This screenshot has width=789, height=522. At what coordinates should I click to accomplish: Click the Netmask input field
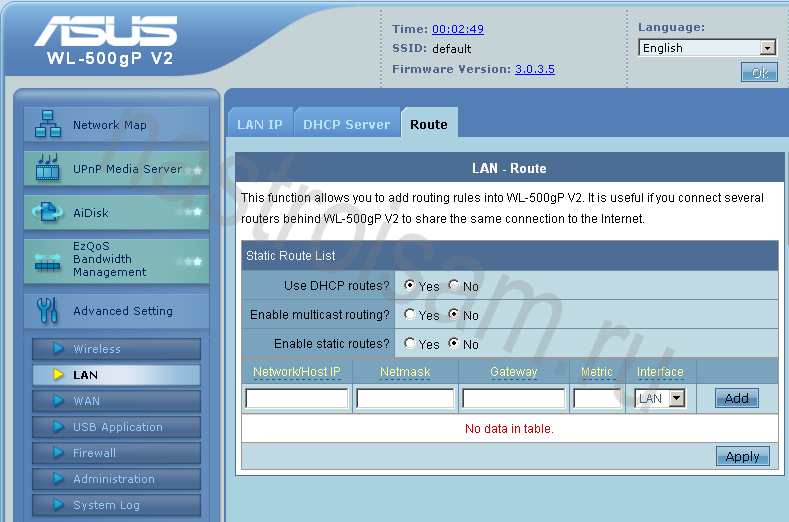(405, 398)
